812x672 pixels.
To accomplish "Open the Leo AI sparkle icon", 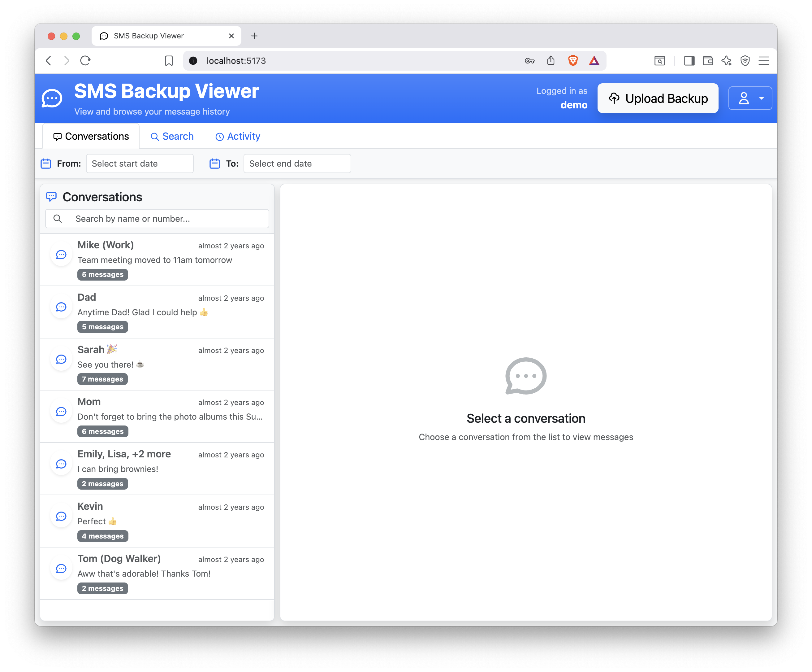I will click(x=727, y=61).
